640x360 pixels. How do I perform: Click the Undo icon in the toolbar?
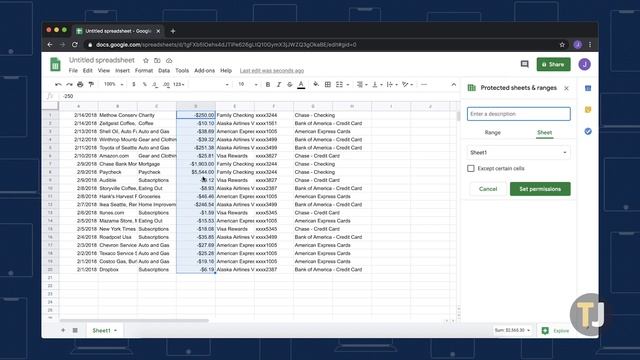pyautogui.click(x=58, y=84)
